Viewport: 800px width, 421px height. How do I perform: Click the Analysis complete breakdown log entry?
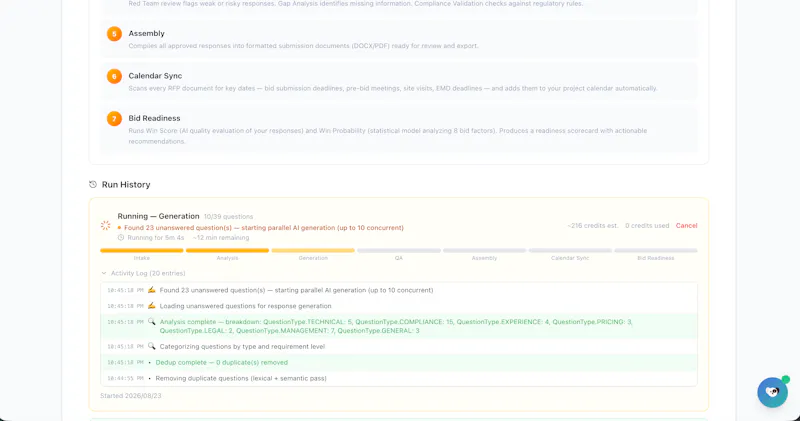(399, 326)
